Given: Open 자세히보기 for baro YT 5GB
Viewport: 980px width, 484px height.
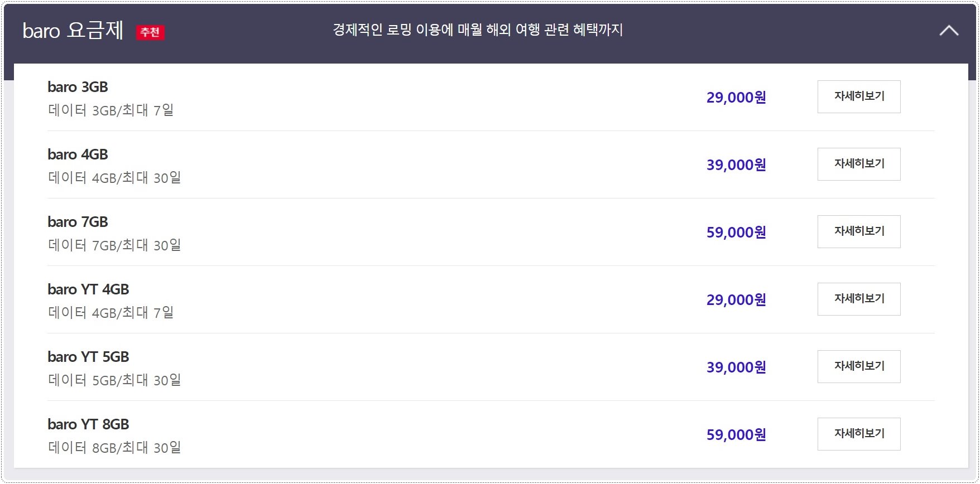Looking at the screenshot, I should click(859, 366).
